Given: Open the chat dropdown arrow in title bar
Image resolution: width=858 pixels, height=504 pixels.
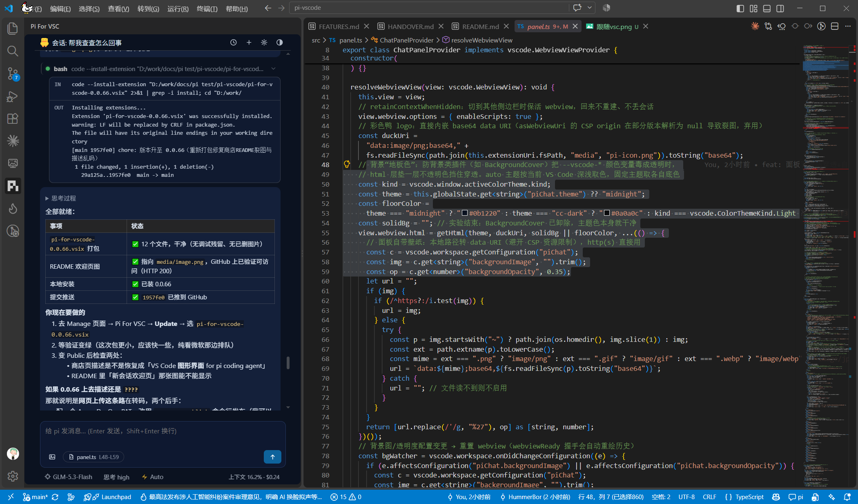Looking at the screenshot, I should click(589, 8).
